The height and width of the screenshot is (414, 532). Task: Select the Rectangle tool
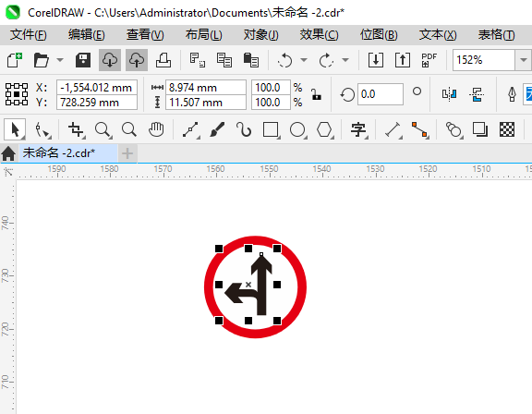coord(271,129)
